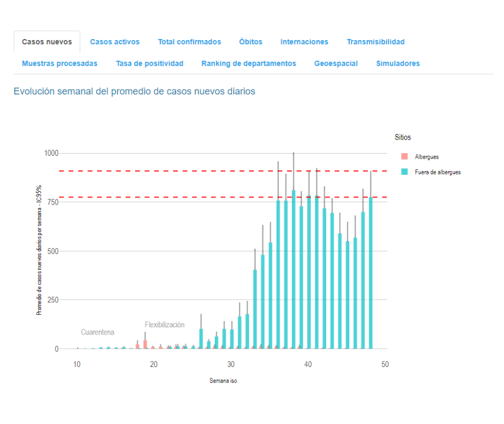Go to the Transmisibilidad tab
Image resolution: width=504 pixels, height=424 pixels.
(x=375, y=42)
